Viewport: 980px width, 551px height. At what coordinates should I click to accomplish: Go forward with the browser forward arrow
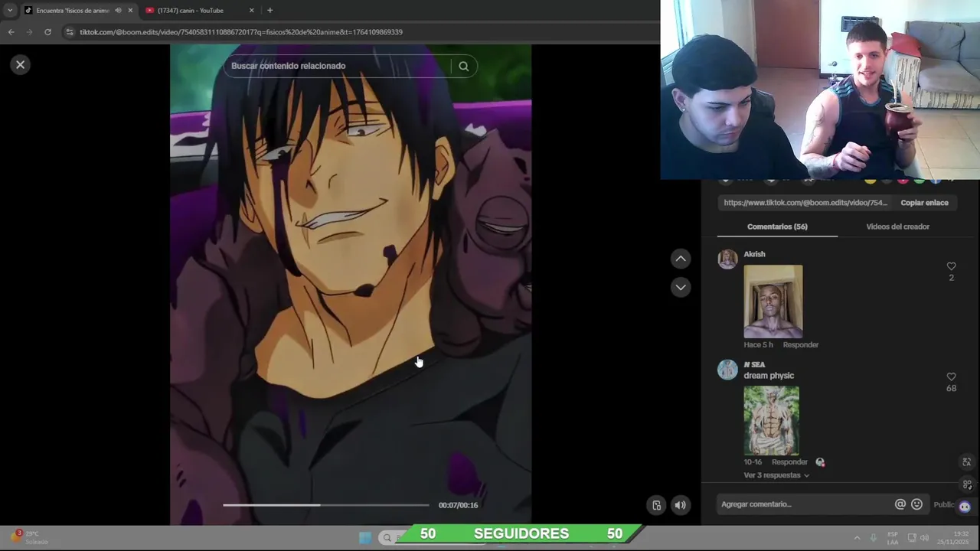pyautogui.click(x=29, y=32)
